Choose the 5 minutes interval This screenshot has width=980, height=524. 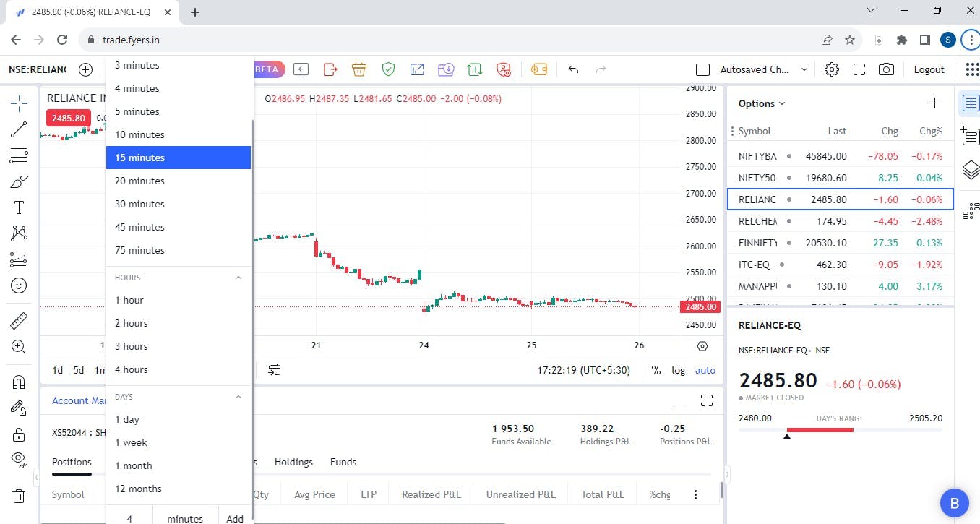pyautogui.click(x=179, y=111)
